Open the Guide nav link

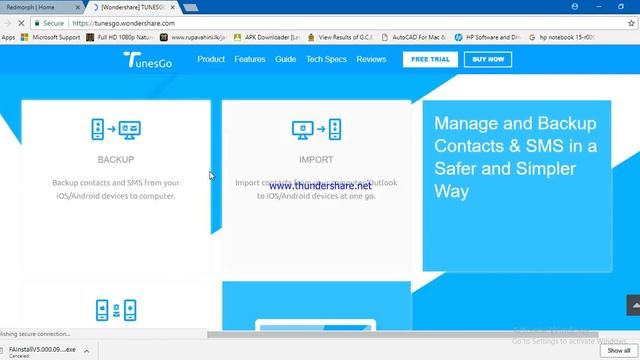(285, 59)
